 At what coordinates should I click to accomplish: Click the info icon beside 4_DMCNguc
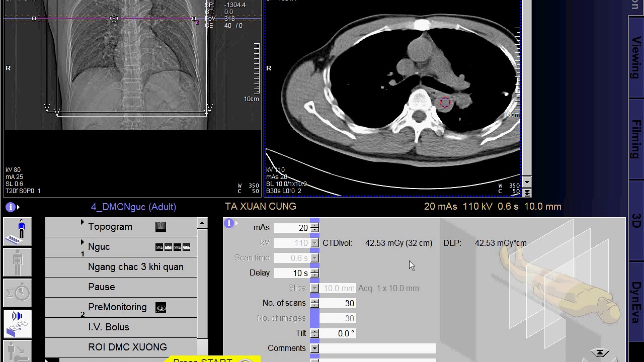point(11,207)
